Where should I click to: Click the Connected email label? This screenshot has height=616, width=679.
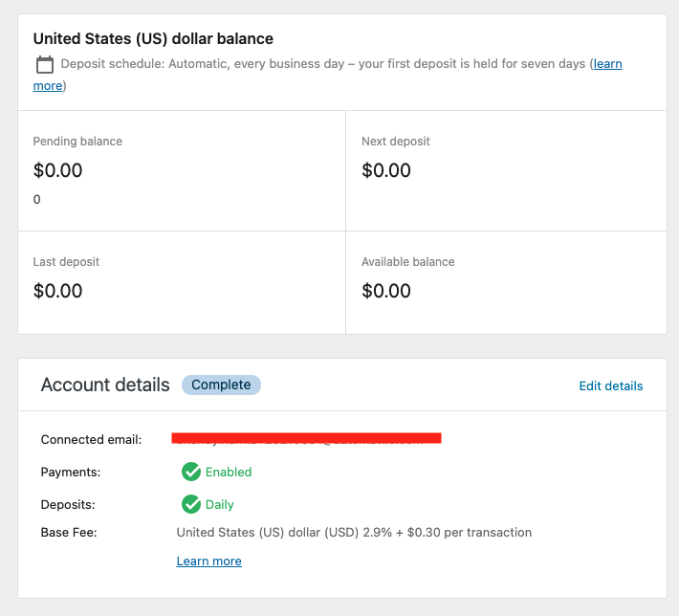click(91, 440)
